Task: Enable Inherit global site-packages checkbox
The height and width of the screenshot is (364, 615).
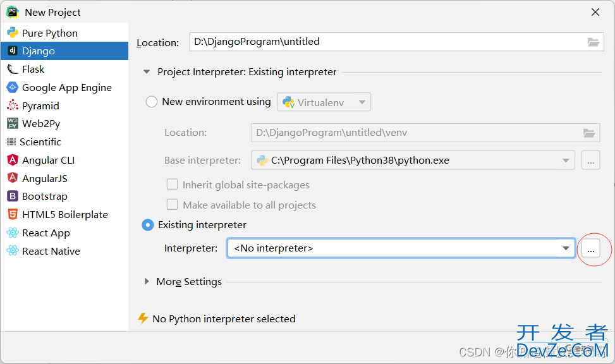Action: (x=172, y=185)
